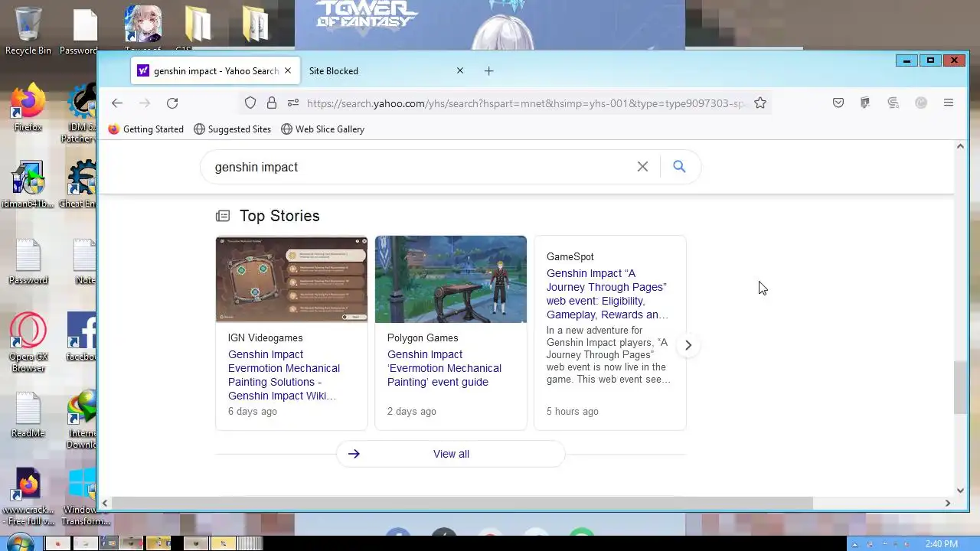980x551 pixels.
Task: Minimize the Firefox window
Action: tap(906, 60)
